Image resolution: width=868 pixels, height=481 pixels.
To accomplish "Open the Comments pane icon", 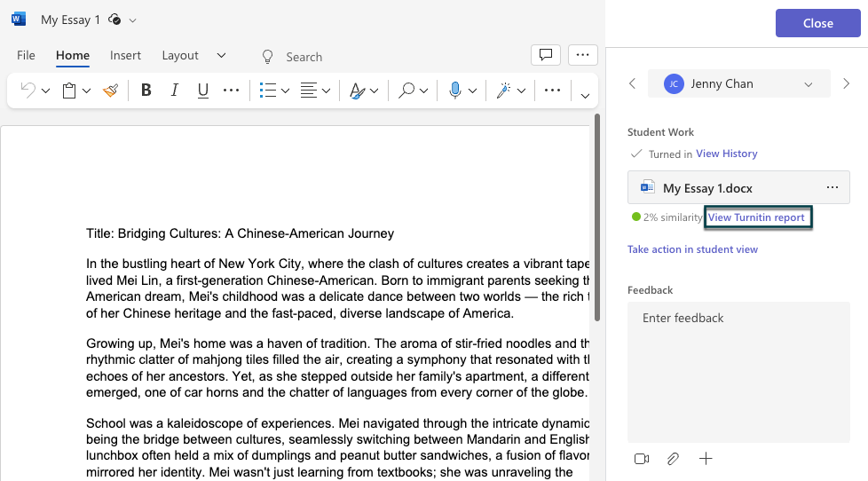I will (x=546, y=55).
